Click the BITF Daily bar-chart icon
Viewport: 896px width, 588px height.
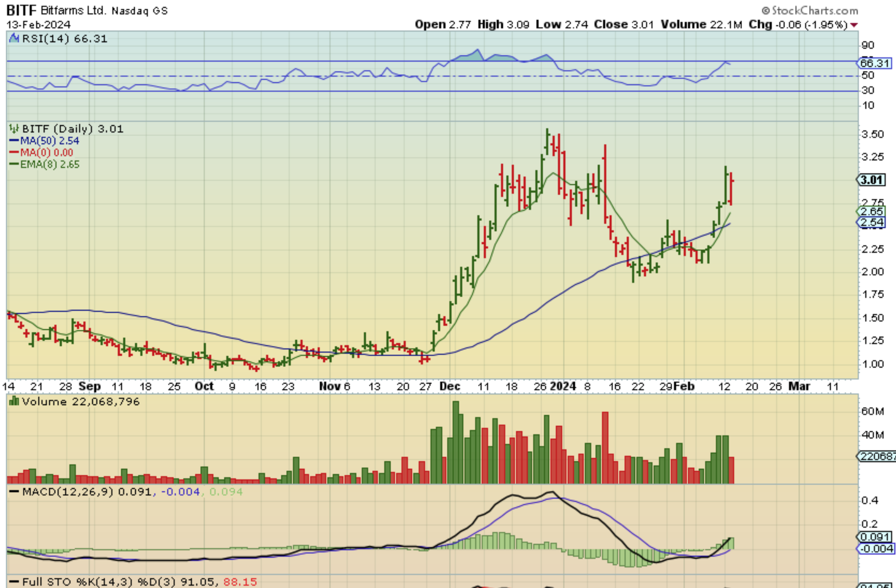[x=14, y=129]
